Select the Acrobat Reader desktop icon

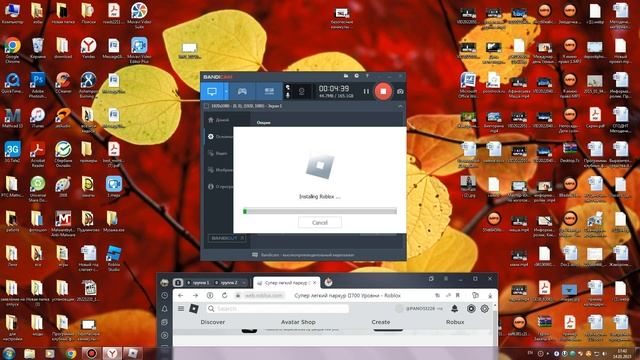38,154
